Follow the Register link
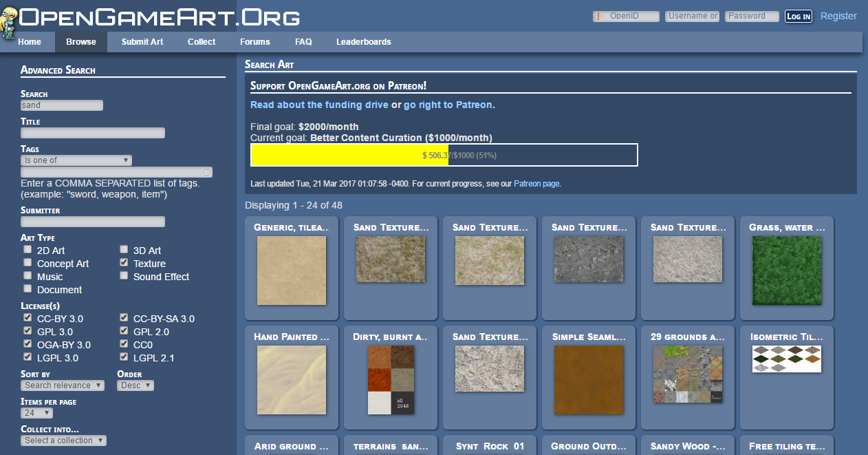The width and height of the screenshot is (868, 455). point(838,16)
